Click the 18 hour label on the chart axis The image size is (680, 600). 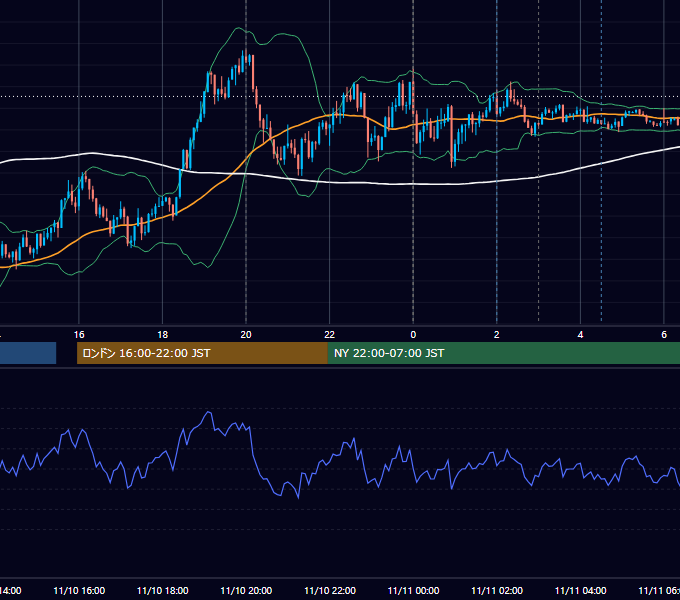[163, 335]
